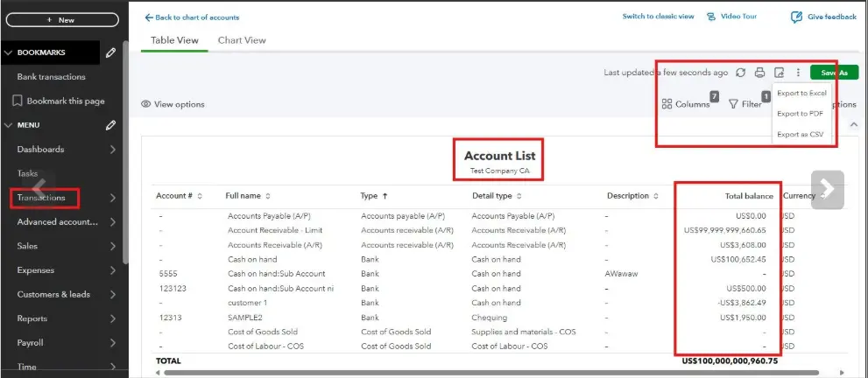Switch to the Chart View tab

242,40
